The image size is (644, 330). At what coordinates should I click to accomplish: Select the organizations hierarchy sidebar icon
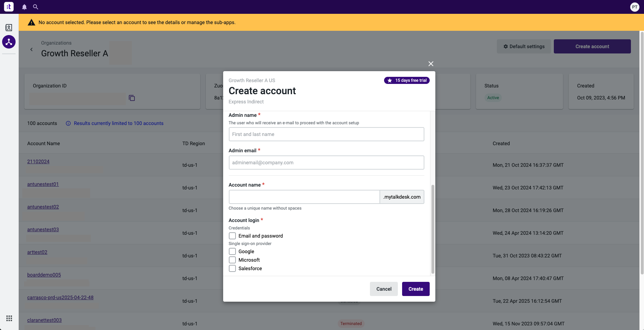click(9, 42)
